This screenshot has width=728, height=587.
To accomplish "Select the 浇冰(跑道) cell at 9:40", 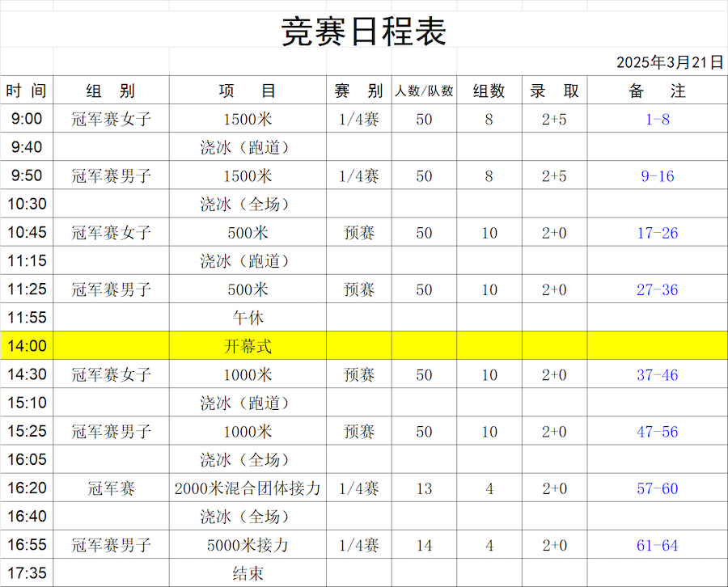I will 248,148.
